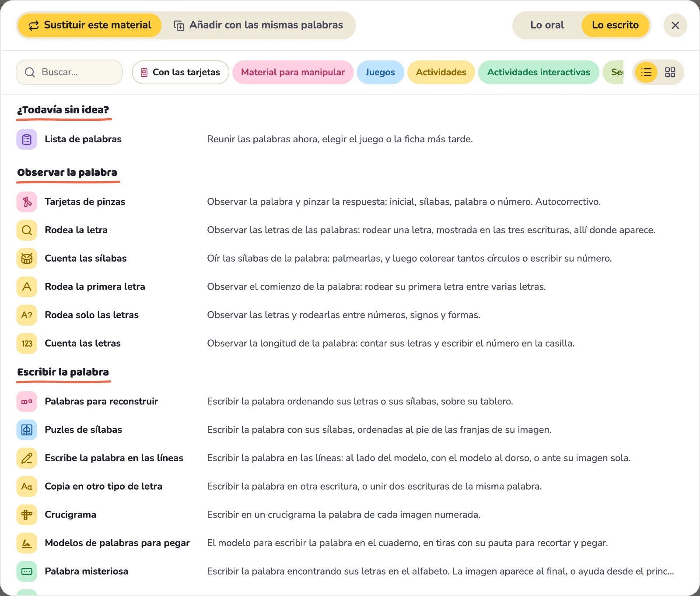Click the Palabra misteriosa icon
Viewport: 700px width, 596px height.
coord(27,571)
